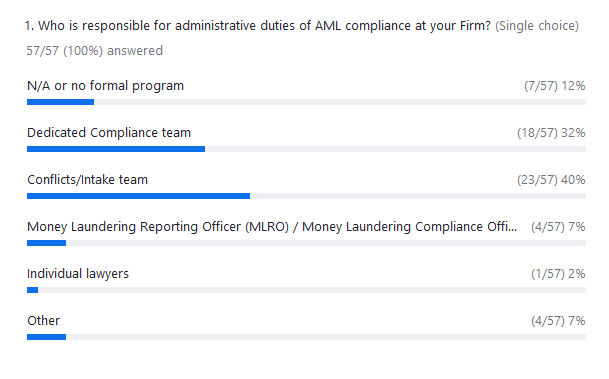609x379 pixels.
Task: Click the small blue bar under Individual lawyers
Action: (x=32, y=290)
